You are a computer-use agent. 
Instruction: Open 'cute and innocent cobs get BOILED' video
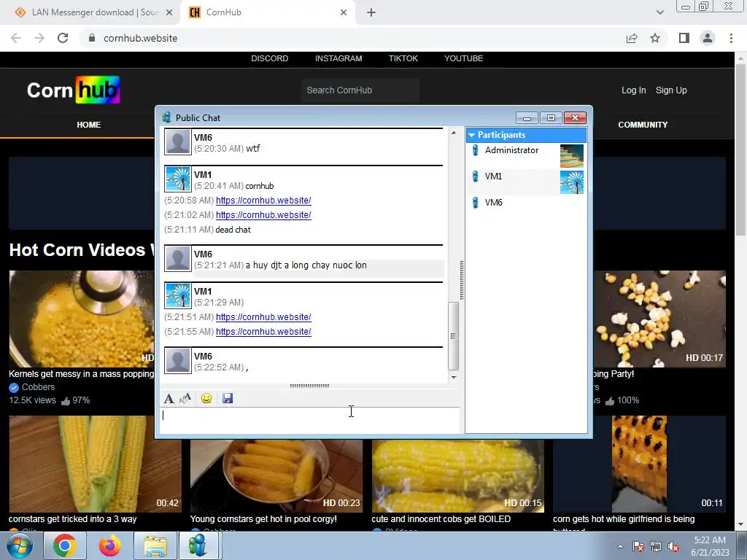tap(458, 475)
